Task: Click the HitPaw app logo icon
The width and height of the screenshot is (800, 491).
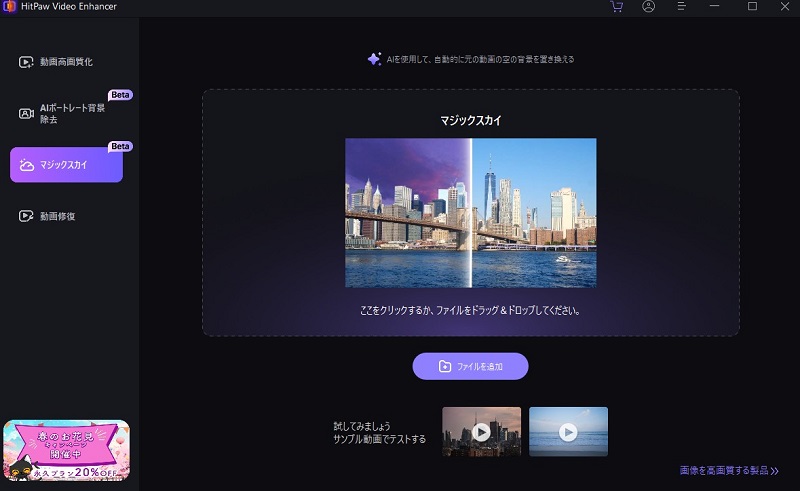Action: pos(8,7)
